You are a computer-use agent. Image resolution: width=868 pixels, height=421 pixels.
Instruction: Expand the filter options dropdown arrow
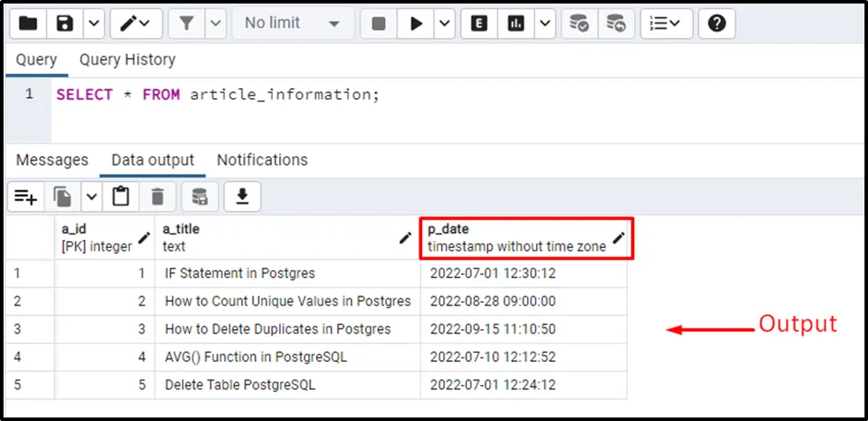(x=215, y=24)
